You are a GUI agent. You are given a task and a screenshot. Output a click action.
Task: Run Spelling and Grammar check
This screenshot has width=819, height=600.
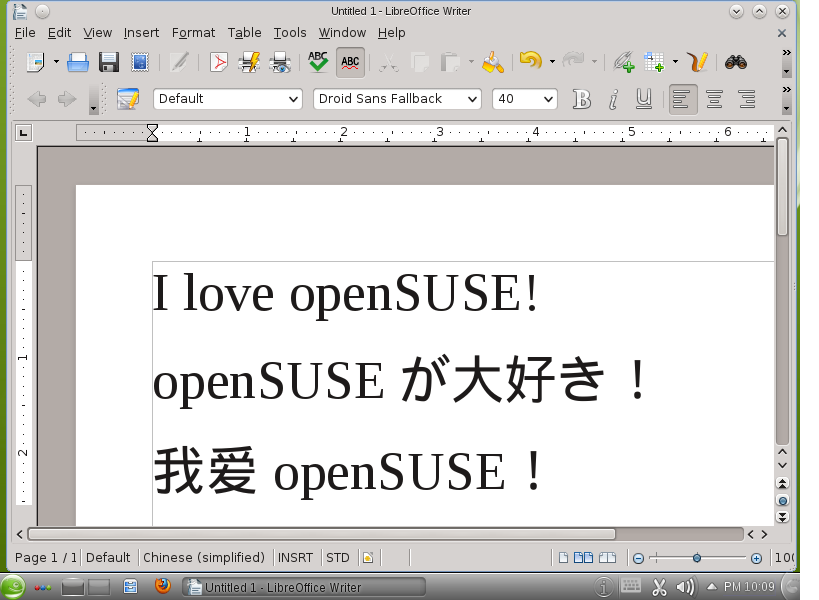318,62
